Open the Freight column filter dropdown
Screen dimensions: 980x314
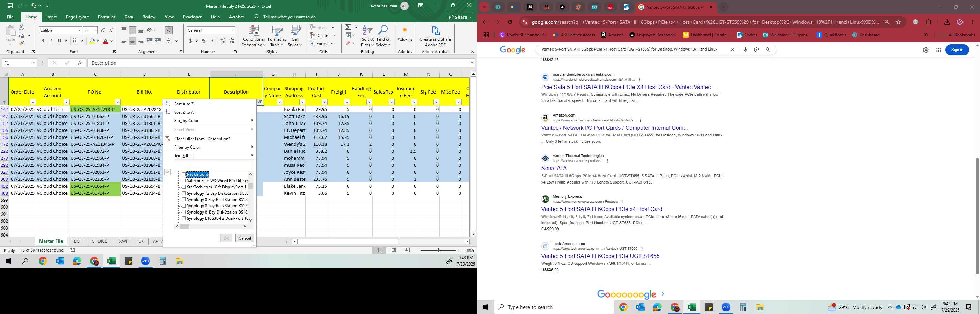(346, 102)
